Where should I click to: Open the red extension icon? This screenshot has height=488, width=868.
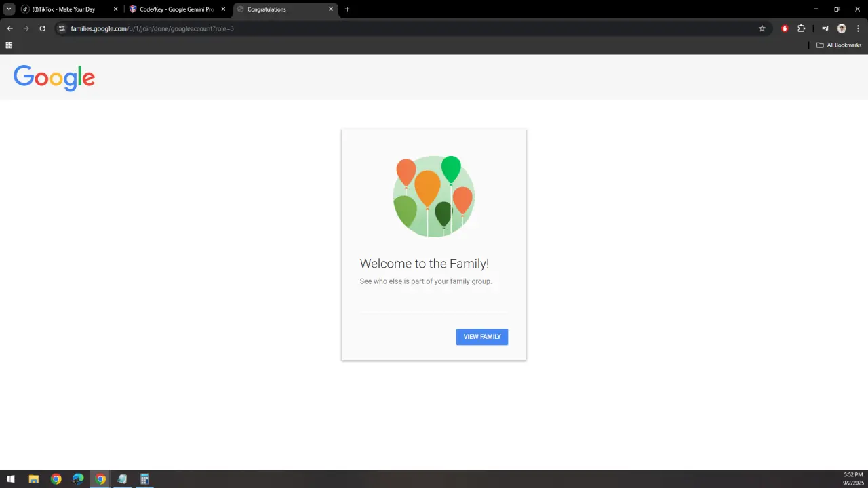tap(785, 28)
